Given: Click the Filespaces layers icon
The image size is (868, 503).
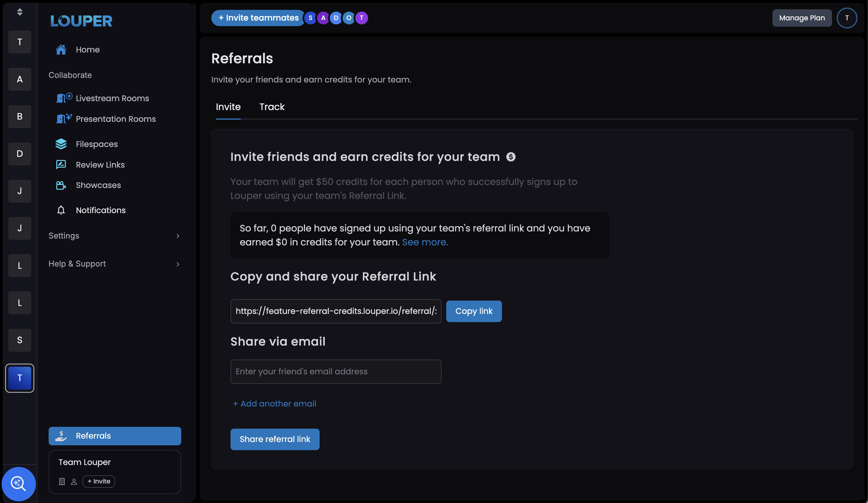Looking at the screenshot, I should 61,144.
